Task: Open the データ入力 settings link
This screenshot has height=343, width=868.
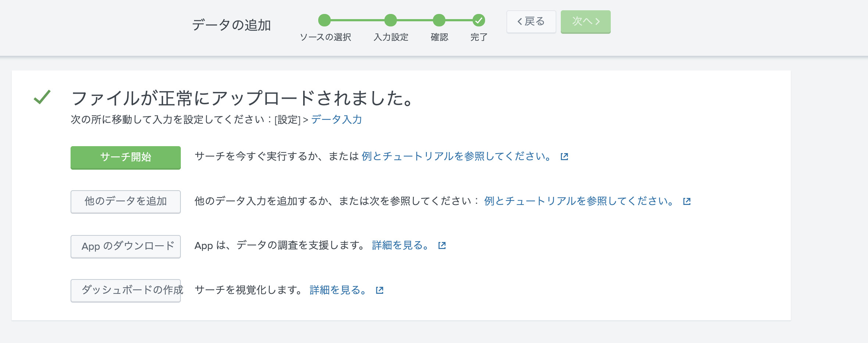Action: [336, 120]
